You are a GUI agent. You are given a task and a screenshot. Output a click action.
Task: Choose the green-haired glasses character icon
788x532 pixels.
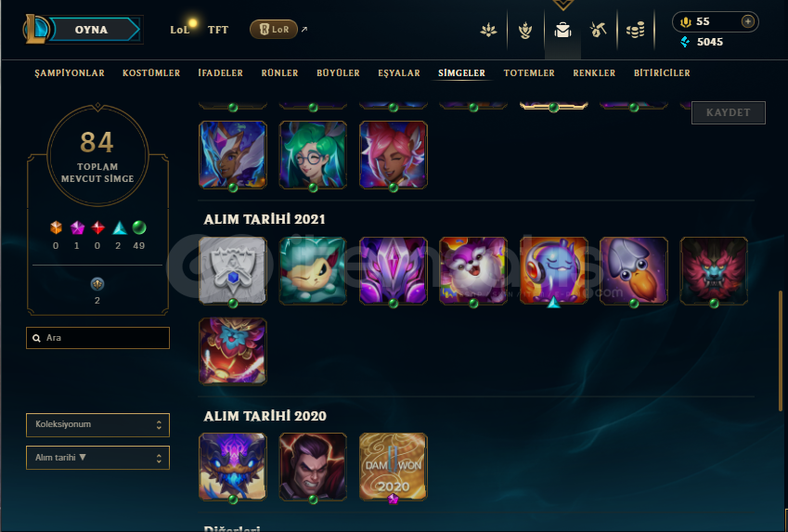pos(313,155)
